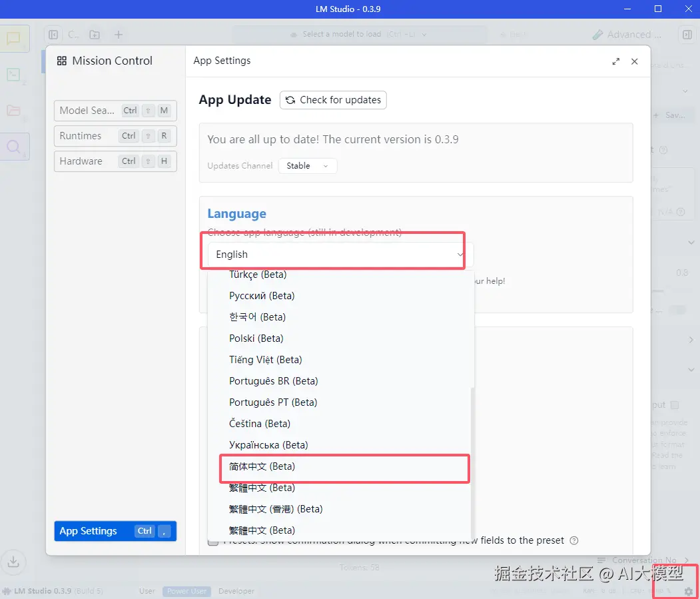Toggle the left sidebar panel icon
The height and width of the screenshot is (599, 700).
(x=53, y=35)
